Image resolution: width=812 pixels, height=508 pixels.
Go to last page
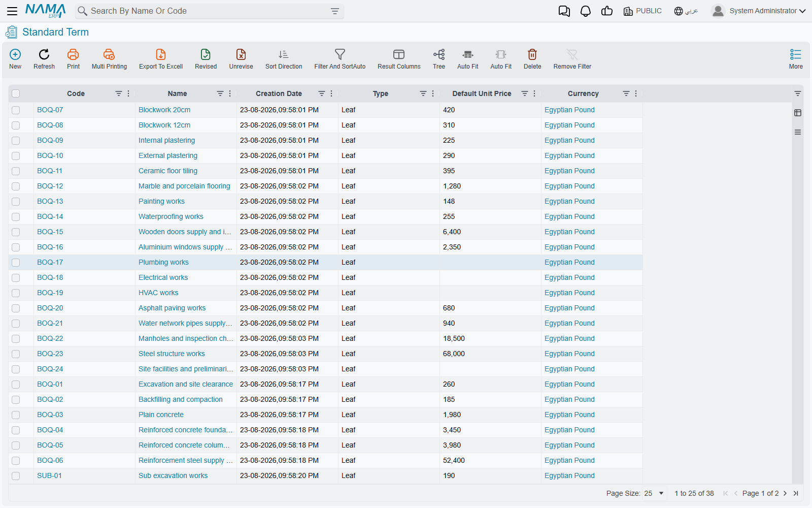pos(796,493)
